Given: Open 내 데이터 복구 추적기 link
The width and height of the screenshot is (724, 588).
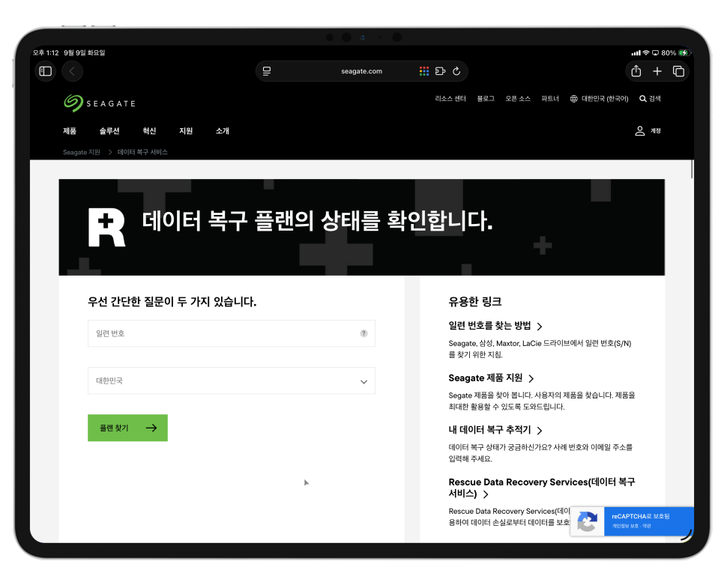Looking at the screenshot, I should point(495,430).
